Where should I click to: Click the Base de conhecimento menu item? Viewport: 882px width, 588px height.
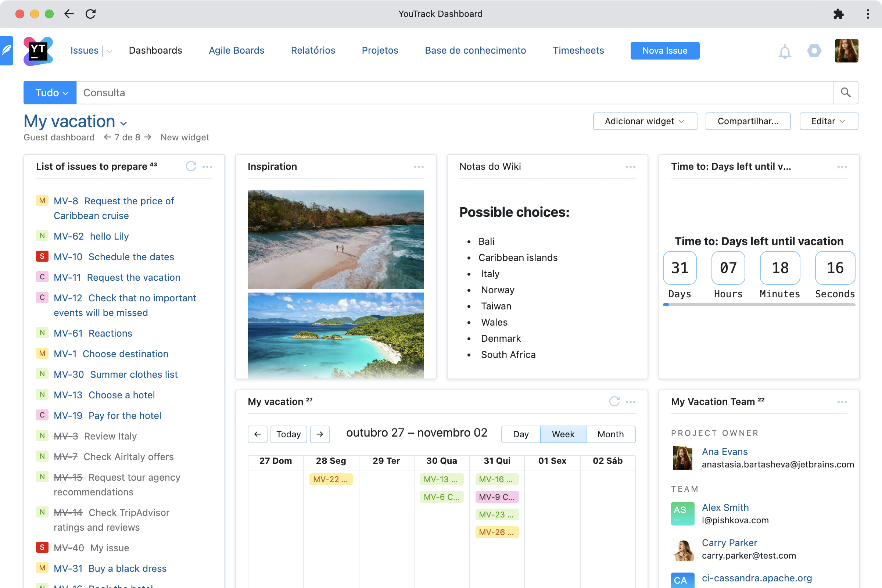(x=475, y=51)
